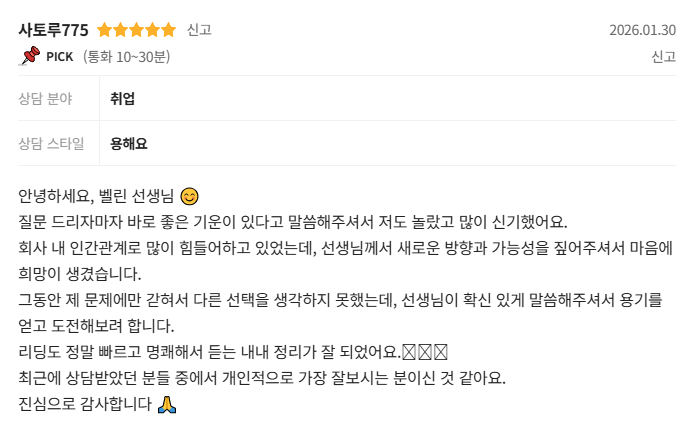Select the 용해요 style value
The image size is (699, 426).
pyautogui.click(x=129, y=143)
